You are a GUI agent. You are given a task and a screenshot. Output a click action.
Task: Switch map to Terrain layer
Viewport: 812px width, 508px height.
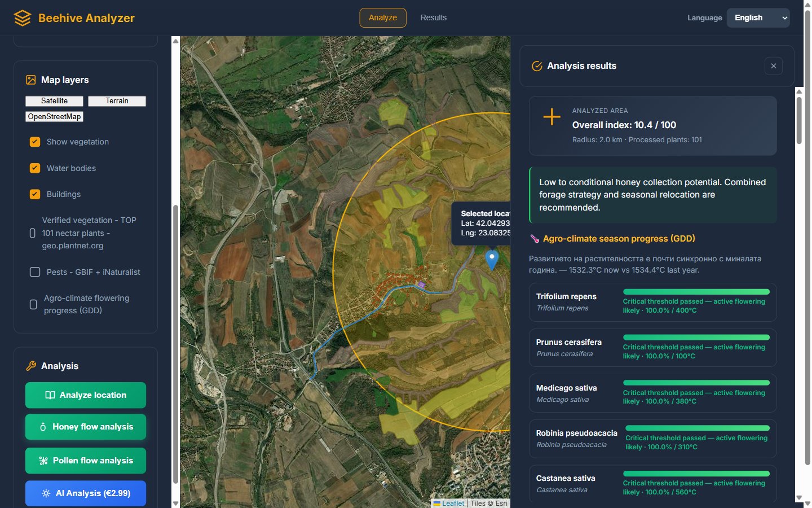117,101
